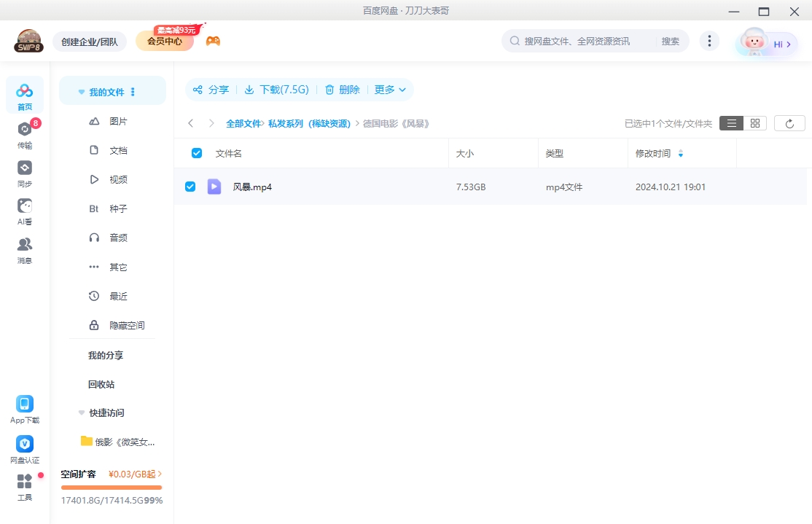Collapse the 我的文件 tree section
The width and height of the screenshot is (812, 524).
[82, 93]
